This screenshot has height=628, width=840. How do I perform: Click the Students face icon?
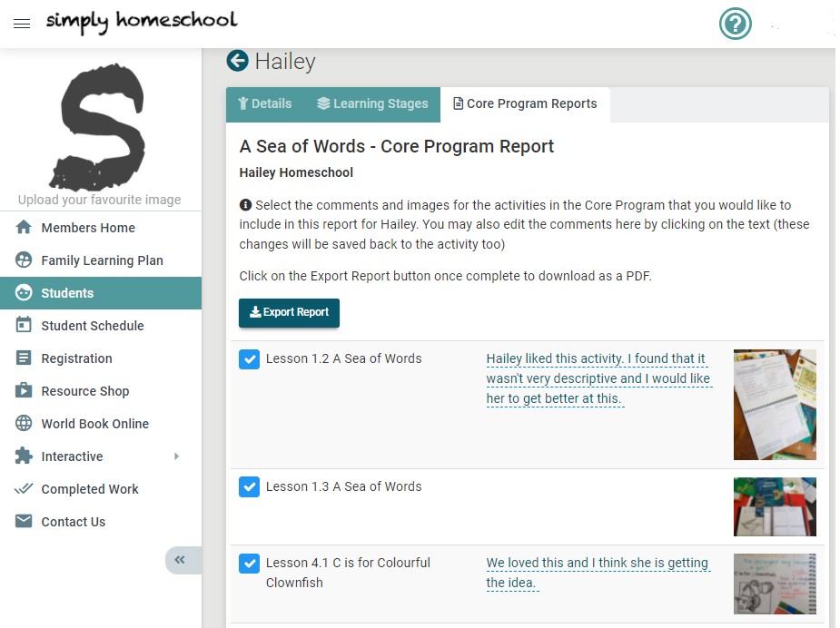(x=24, y=292)
